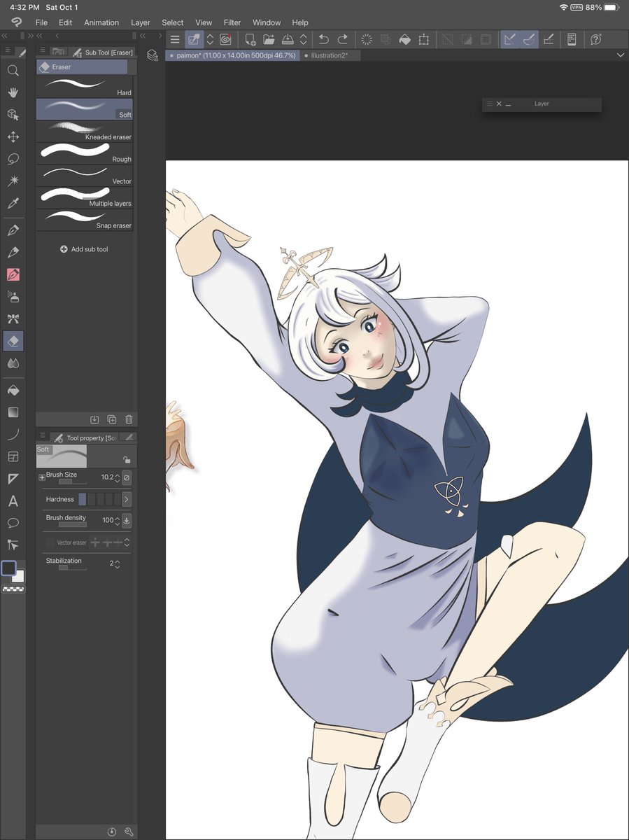Click the New canvas icon
This screenshot has width=629, height=840.
pyautogui.click(x=250, y=40)
